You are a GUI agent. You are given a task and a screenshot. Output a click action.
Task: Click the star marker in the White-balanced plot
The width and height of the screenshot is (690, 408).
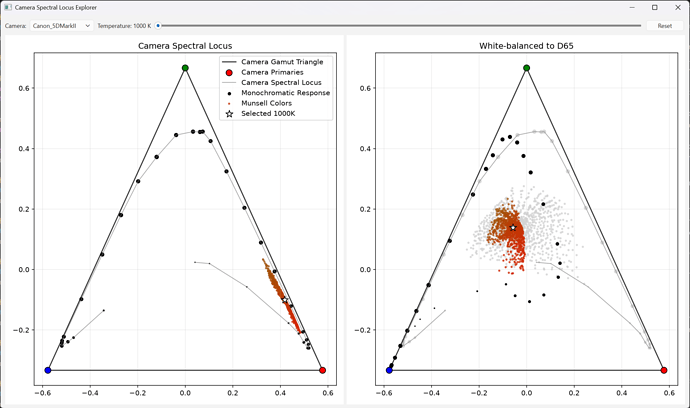[513, 228]
